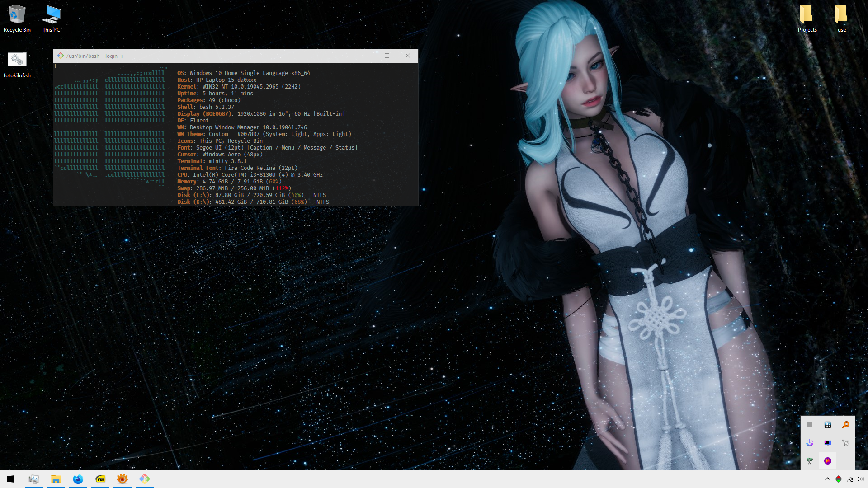This screenshot has height=488, width=868.
Task: Open the Wi-Fi network flyout
Action: pos(850,479)
